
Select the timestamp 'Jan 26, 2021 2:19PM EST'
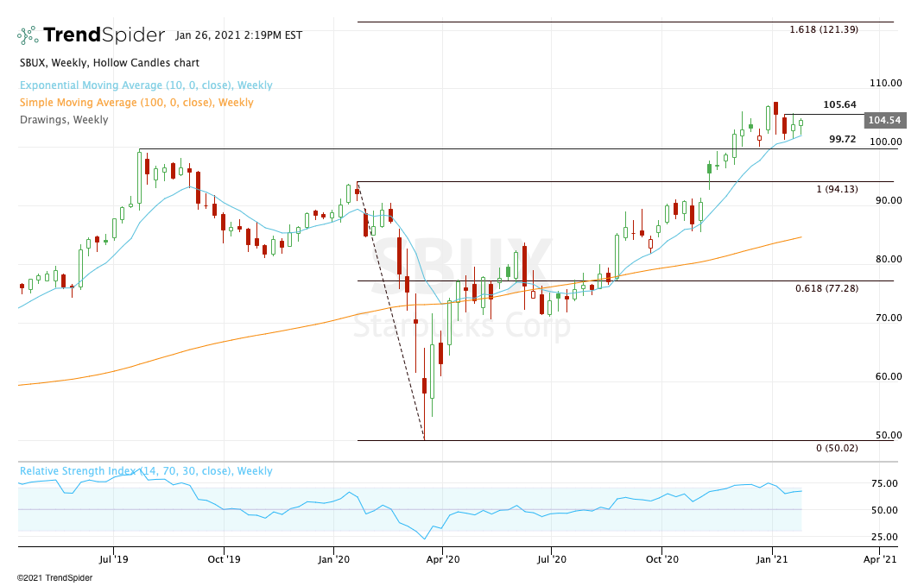pos(238,35)
